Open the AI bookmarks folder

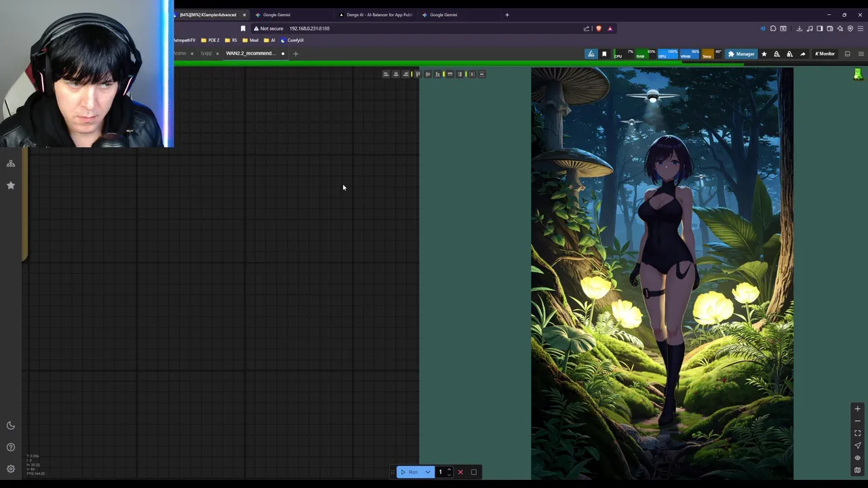[x=269, y=40]
